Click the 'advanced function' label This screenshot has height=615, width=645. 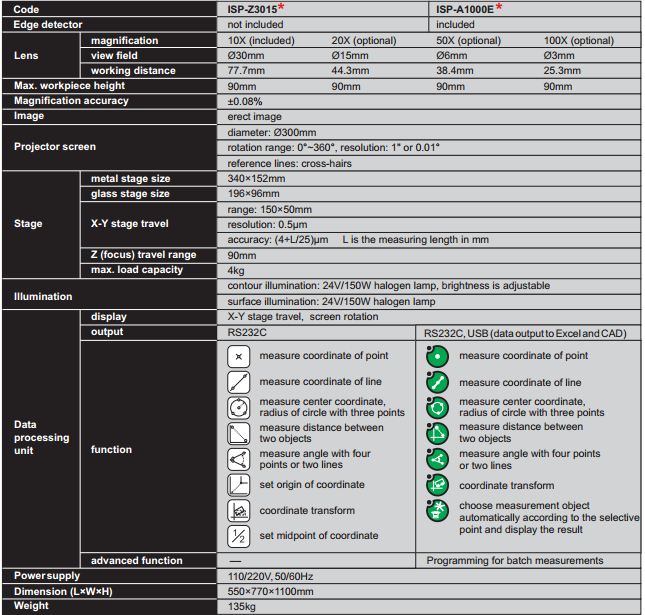pyautogui.click(x=137, y=561)
